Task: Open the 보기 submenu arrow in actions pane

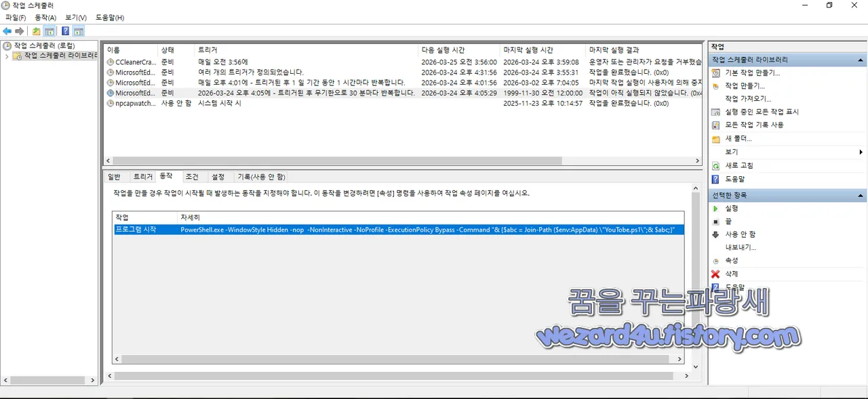Action: click(861, 152)
